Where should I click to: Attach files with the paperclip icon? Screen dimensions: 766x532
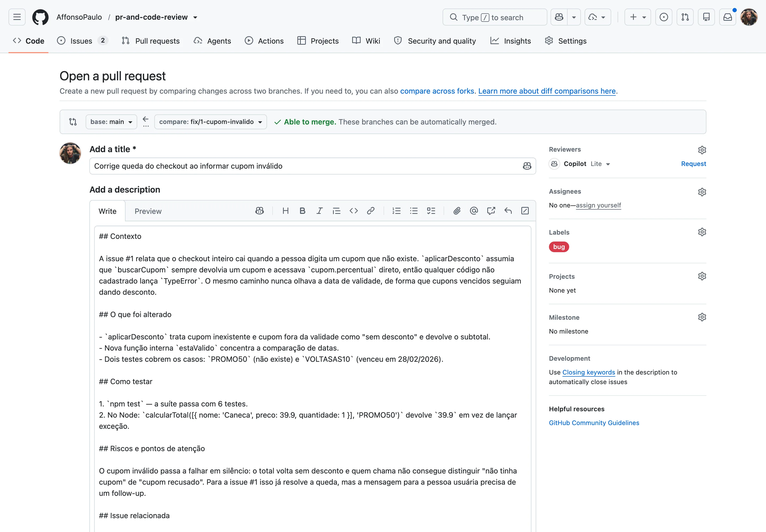[x=457, y=211]
